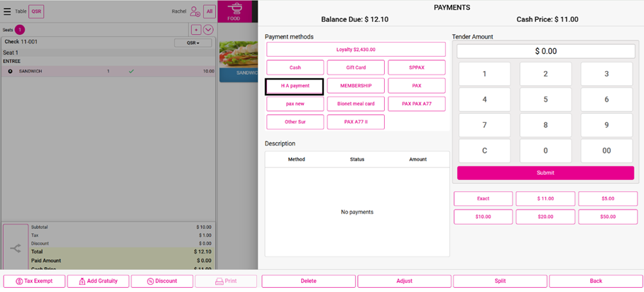Open the QSR dropdown on Check 11-001
This screenshot has height=292, width=644.
coord(193,43)
